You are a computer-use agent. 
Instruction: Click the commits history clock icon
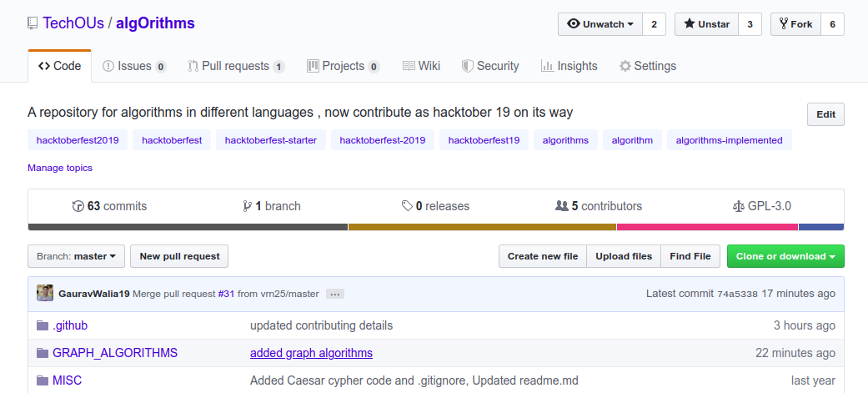pyautogui.click(x=78, y=206)
